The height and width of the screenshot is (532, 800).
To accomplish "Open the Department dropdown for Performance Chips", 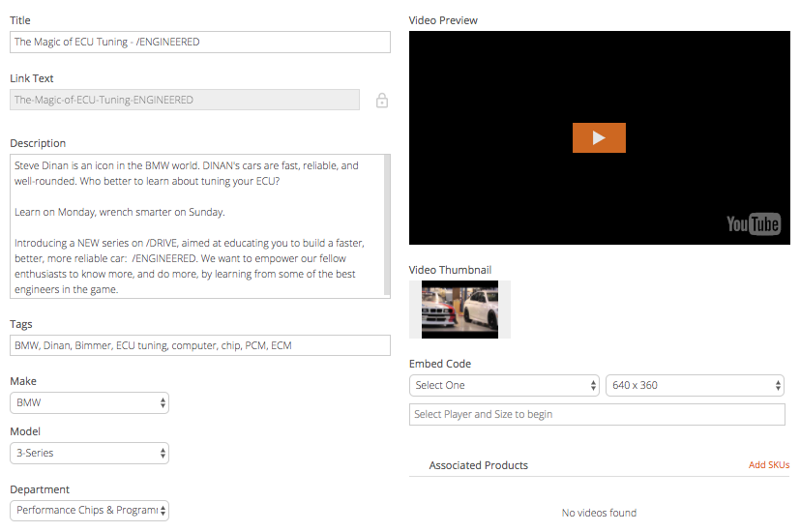I will (89, 511).
